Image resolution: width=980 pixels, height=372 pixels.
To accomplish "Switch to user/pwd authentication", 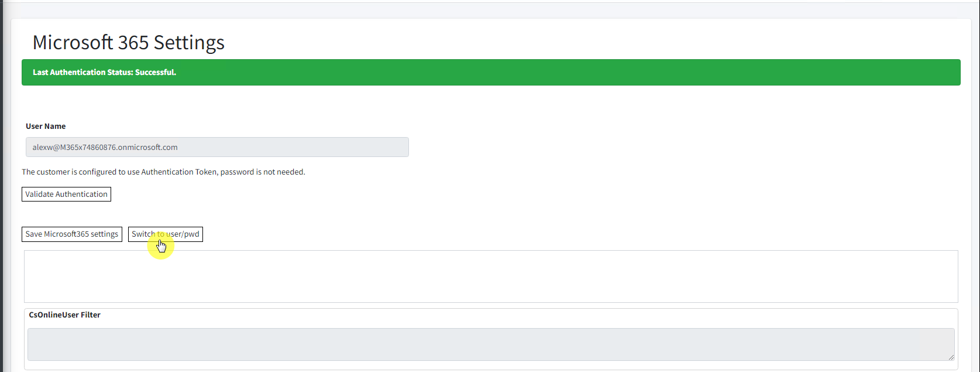I will pyautogui.click(x=166, y=234).
